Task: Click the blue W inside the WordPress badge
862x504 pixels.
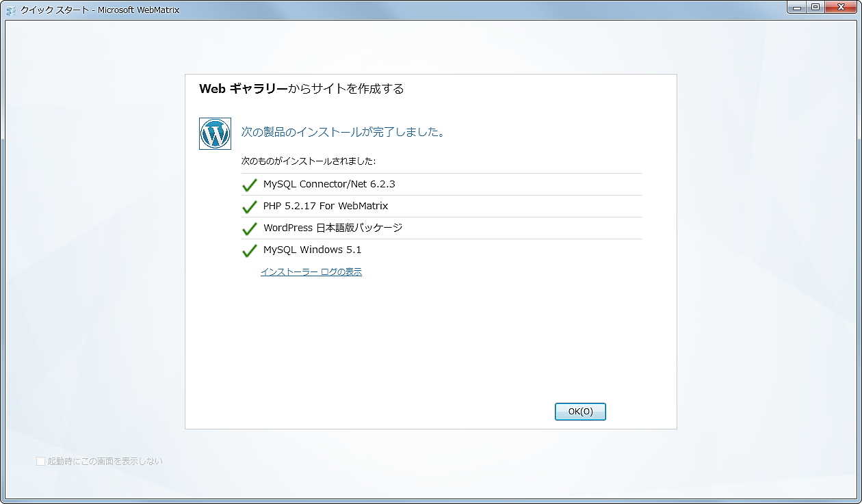Action: tap(215, 133)
